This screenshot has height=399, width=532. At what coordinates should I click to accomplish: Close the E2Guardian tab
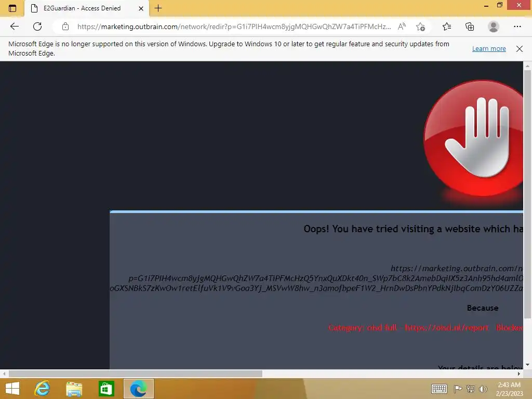141,8
